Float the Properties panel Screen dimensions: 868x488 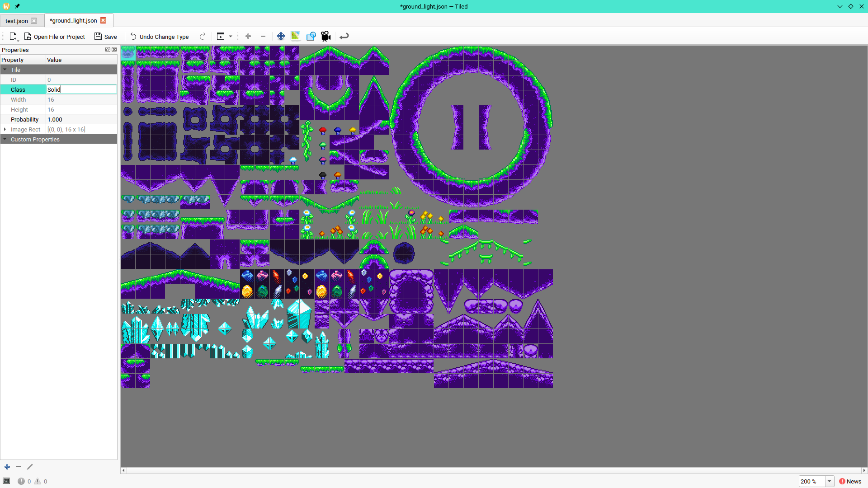click(x=108, y=50)
